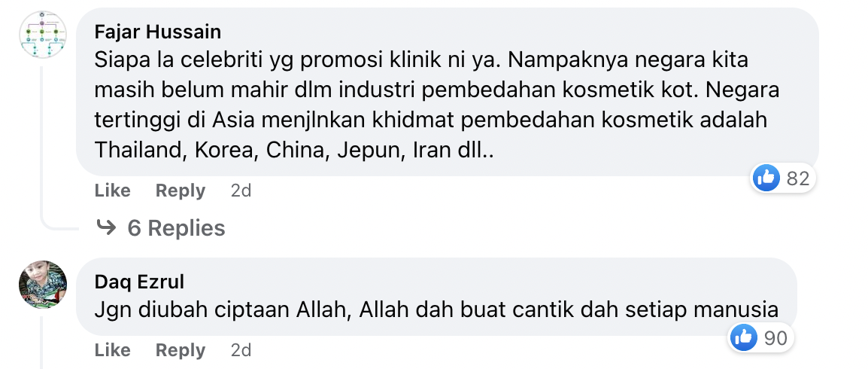Click the thumbs-up icon showing 90 reactions

[743, 338]
